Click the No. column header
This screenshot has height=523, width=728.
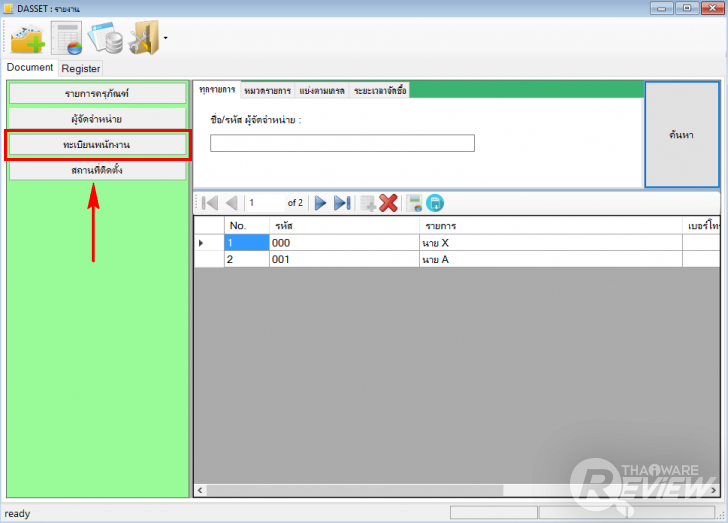(x=247, y=226)
